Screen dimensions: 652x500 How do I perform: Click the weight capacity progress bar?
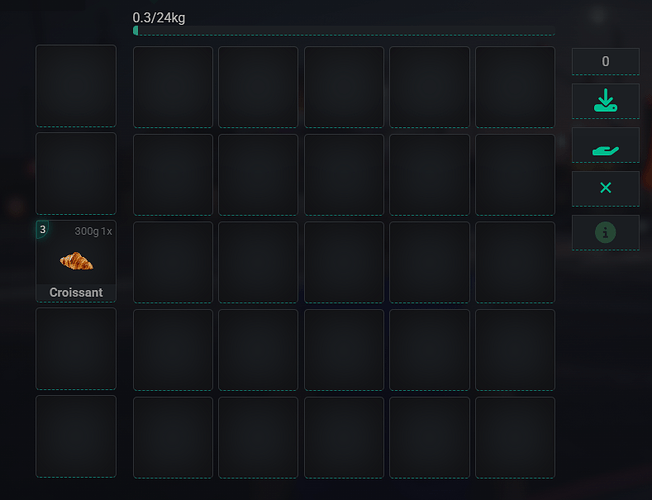point(343,31)
